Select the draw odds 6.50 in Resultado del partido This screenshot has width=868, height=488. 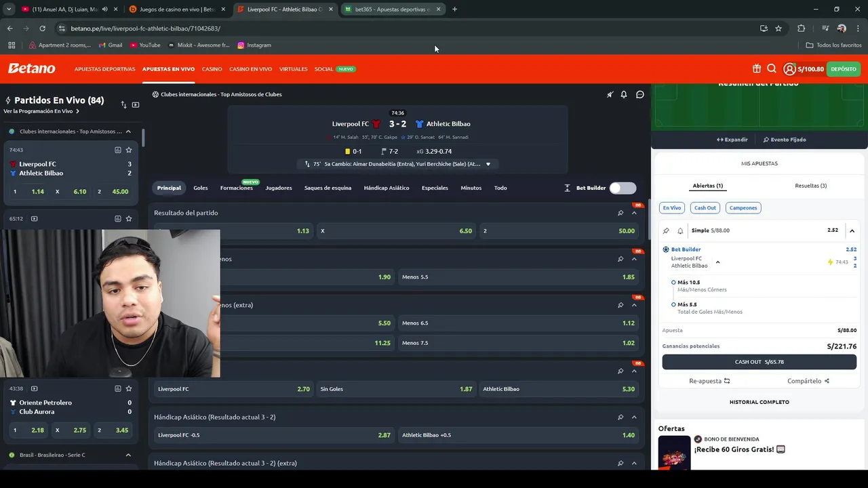pyautogui.click(x=396, y=231)
